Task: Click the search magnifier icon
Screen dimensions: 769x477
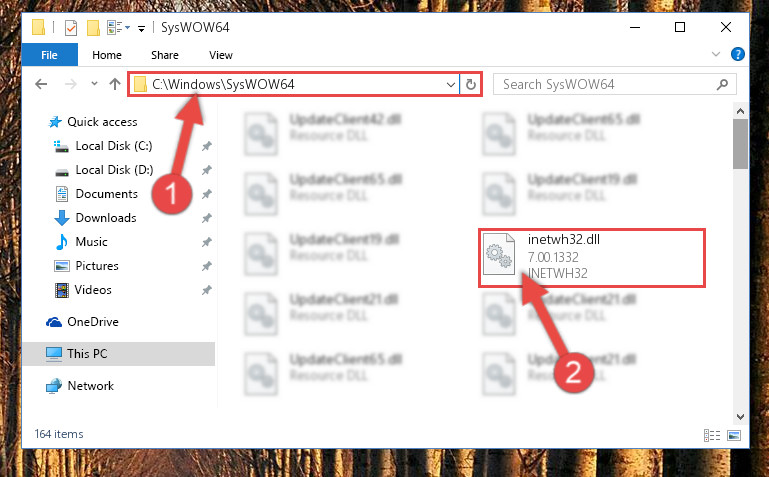Action: pos(722,84)
